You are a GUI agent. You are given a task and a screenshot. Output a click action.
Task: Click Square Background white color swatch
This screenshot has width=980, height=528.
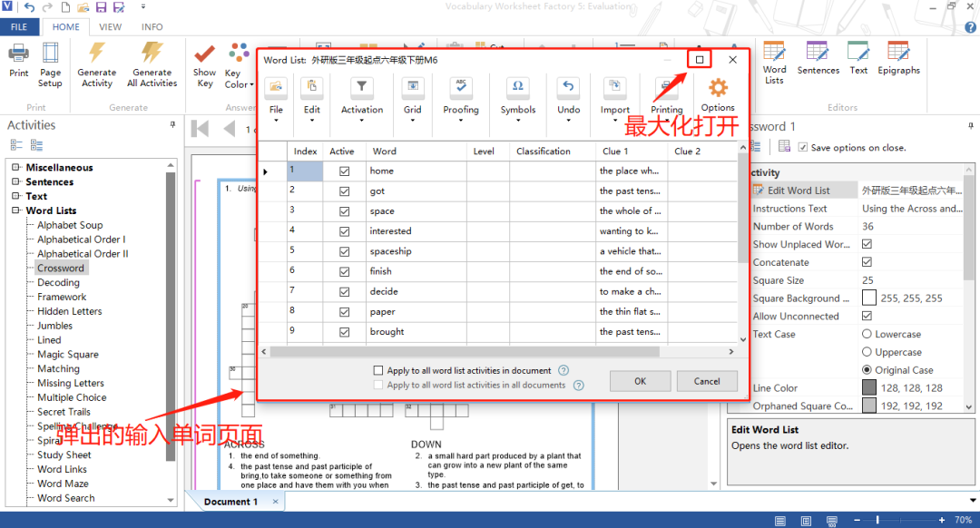(868, 298)
